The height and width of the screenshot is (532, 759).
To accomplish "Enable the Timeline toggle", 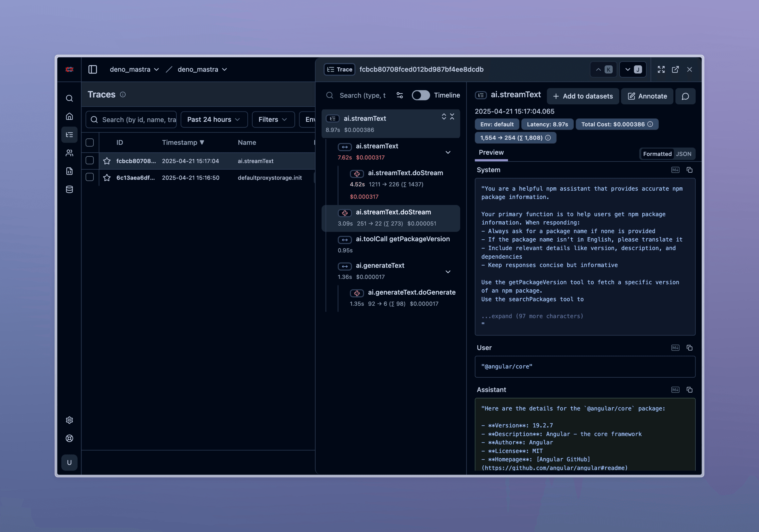I will 420,95.
